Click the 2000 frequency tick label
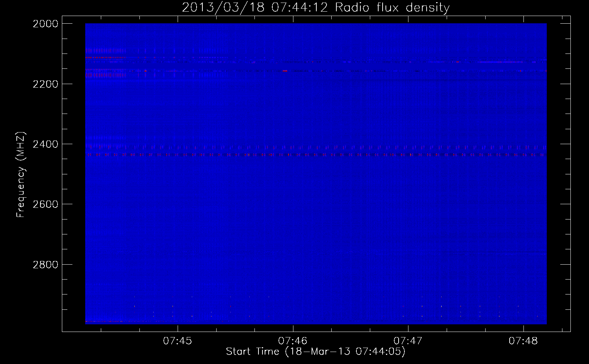The height and width of the screenshot is (364, 589). [46, 24]
